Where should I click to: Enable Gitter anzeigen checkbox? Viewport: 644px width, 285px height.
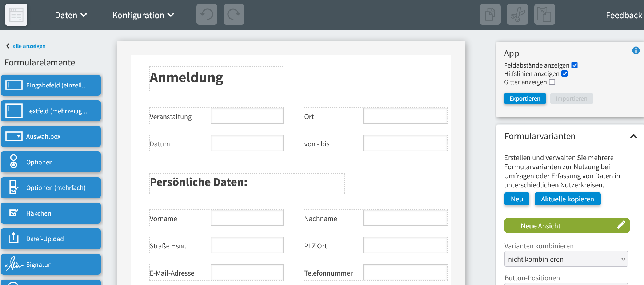[552, 82]
